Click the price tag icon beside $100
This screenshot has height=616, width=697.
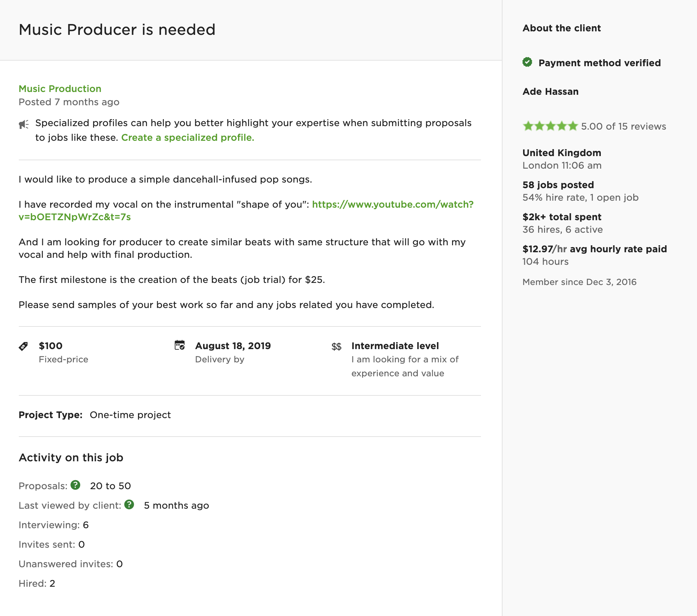(x=23, y=346)
